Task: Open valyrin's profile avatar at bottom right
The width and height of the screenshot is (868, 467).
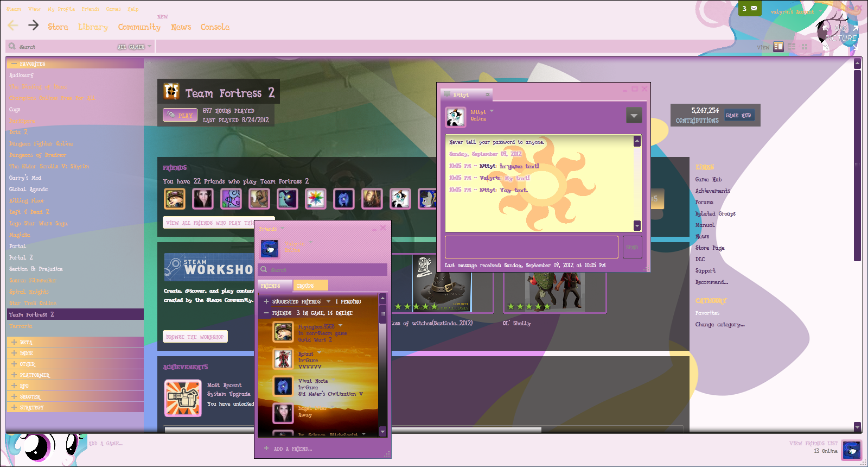Action: [851, 450]
